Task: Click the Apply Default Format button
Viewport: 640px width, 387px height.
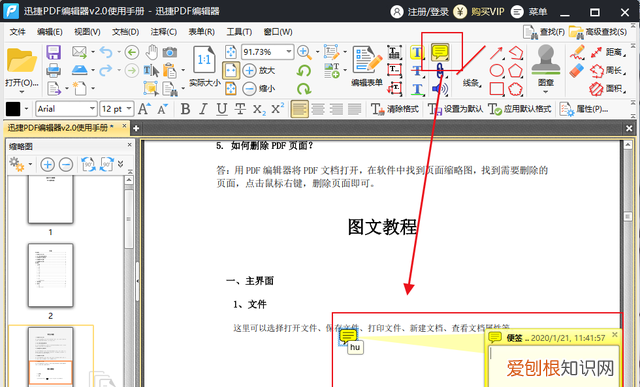Action: 520,109
